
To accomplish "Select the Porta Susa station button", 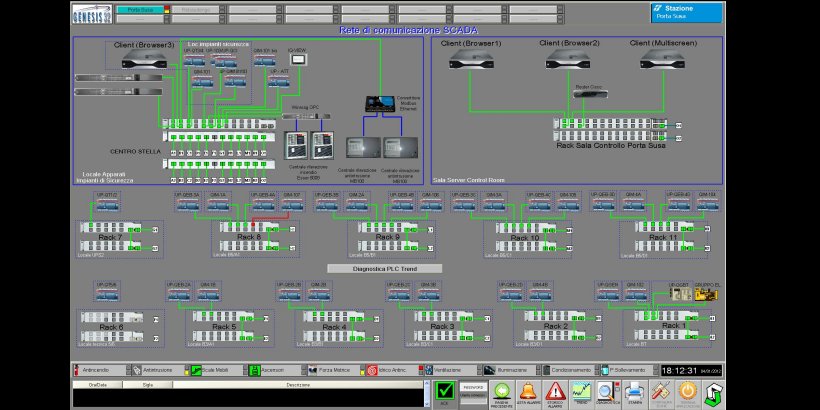I will click(139, 9).
